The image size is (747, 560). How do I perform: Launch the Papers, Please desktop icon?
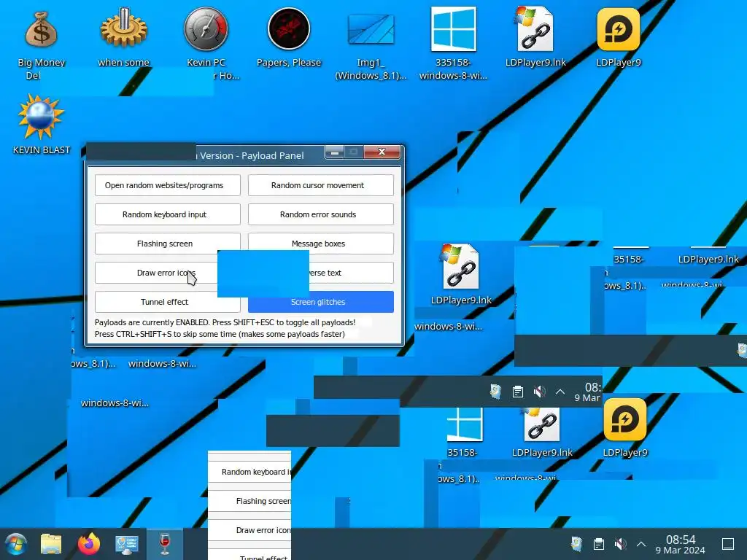tap(289, 29)
